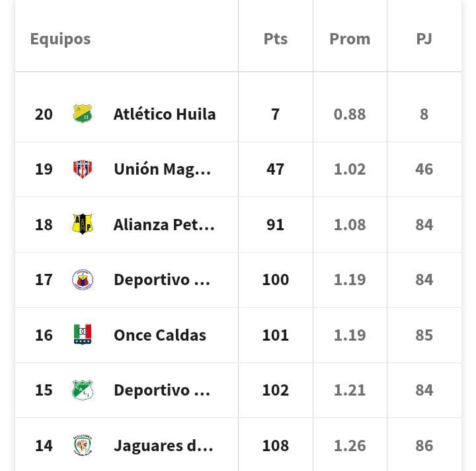Click the Unión Magdalena team crest

point(83,169)
